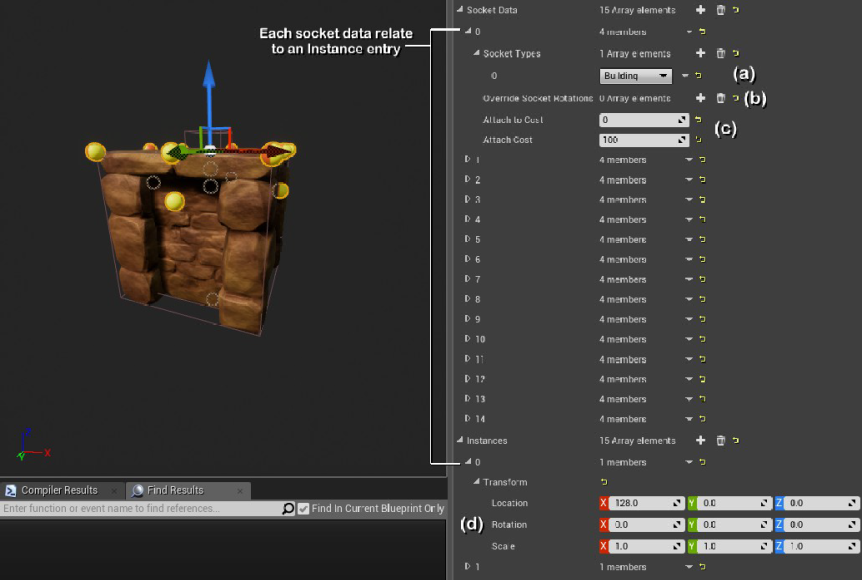Clear the Socket Types array
This screenshot has width=862, height=580.
tap(720, 53)
